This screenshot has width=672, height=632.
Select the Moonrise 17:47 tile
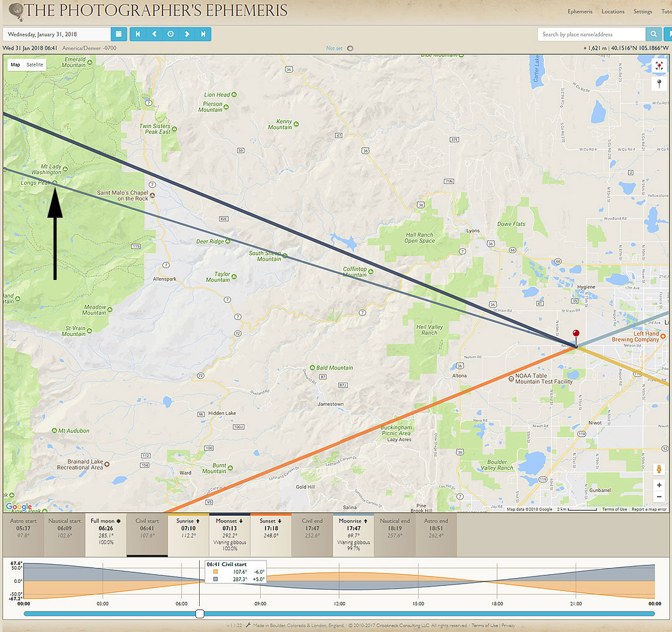[x=353, y=535]
